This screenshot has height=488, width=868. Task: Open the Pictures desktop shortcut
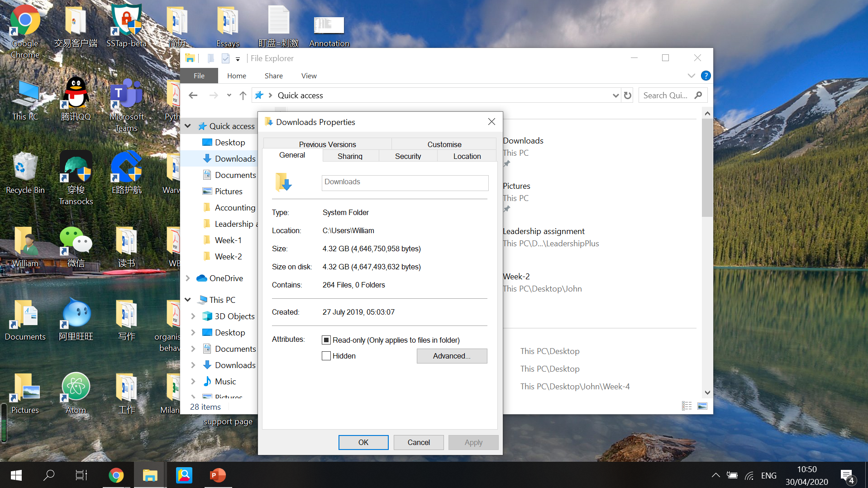tap(25, 393)
